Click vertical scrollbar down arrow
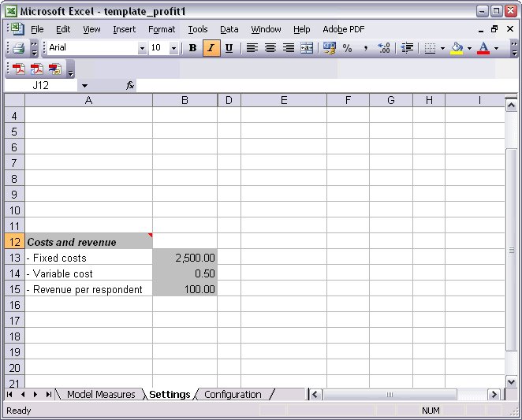Screen dimensions: 522x420 click(x=511, y=381)
